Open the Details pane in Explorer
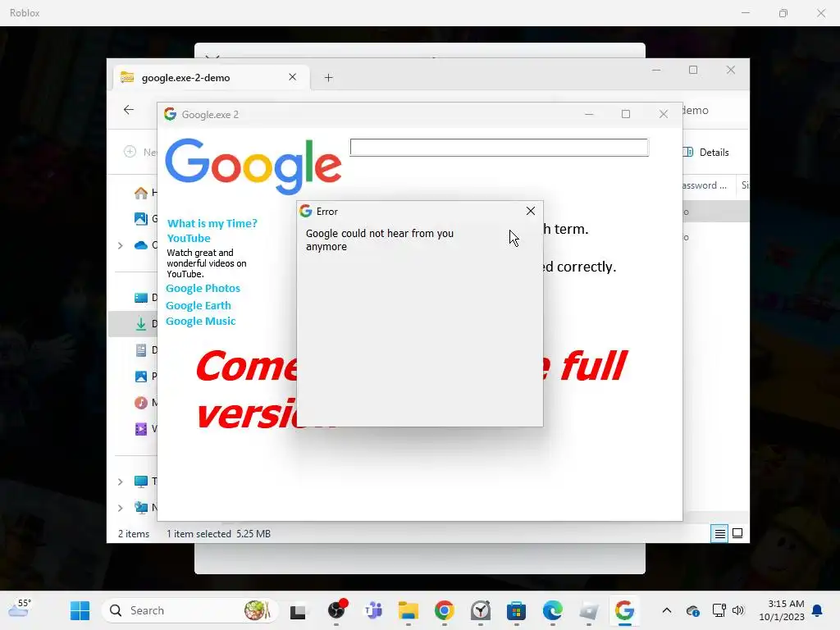 coord(706,152)
